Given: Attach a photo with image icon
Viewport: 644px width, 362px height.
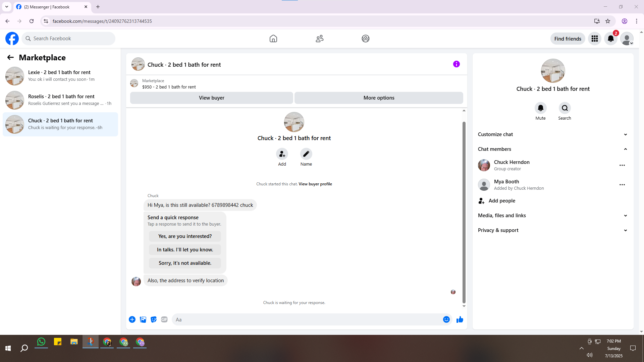Looking at the screenshot, I should coord(143,319).
